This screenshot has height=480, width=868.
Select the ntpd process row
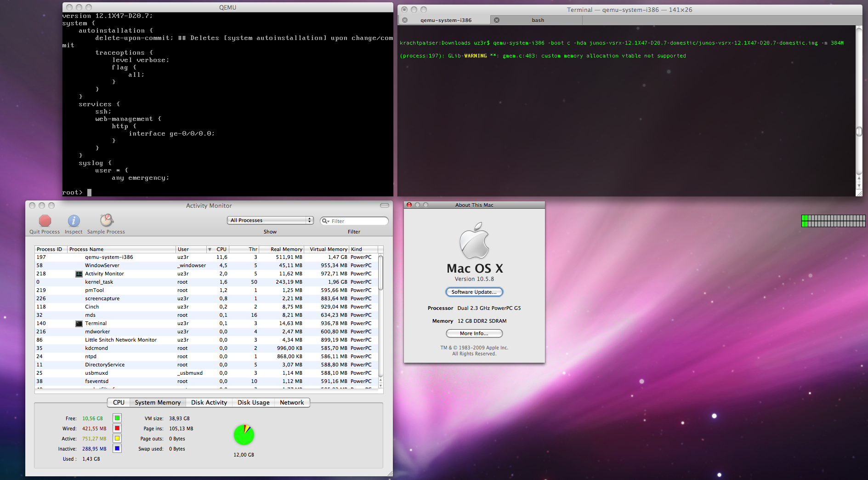206,357
